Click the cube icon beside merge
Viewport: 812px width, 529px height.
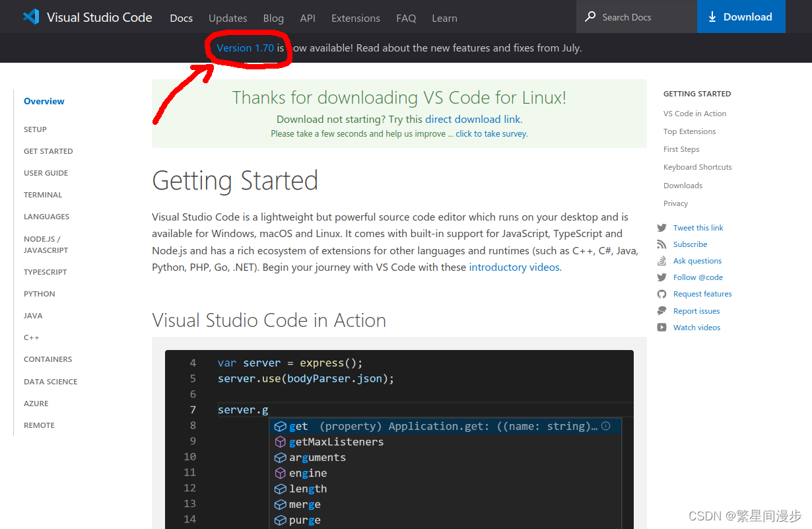(280, 505)
